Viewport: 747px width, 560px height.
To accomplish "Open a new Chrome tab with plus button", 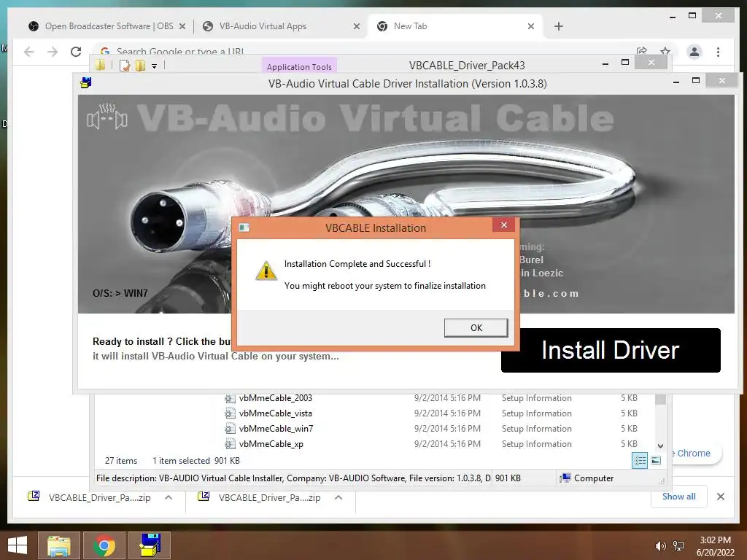I will coord(559,26).
